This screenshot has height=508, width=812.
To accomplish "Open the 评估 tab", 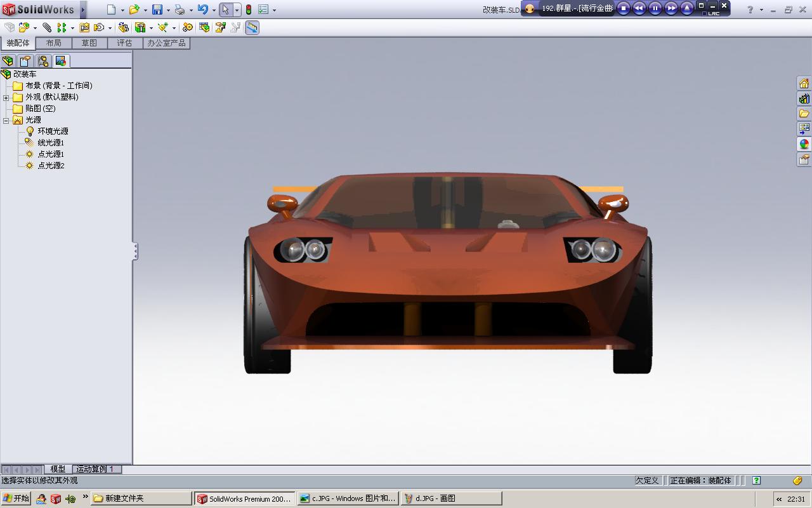I will point(125,43).
